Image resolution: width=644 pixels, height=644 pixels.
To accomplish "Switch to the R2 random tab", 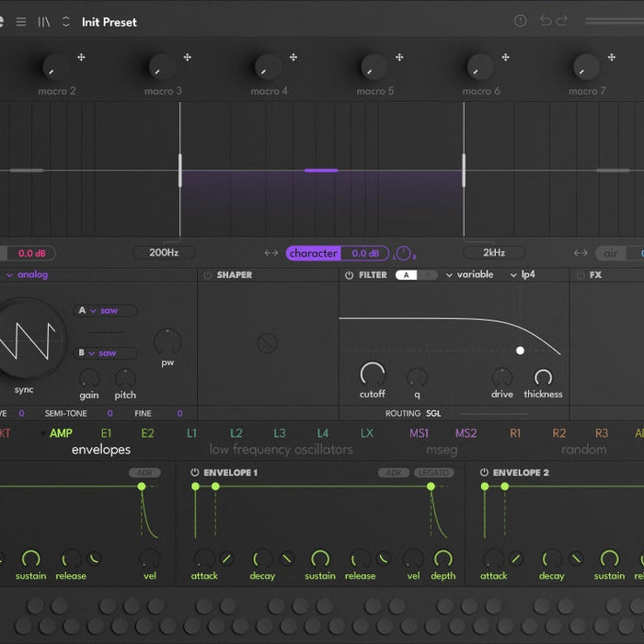I will coord(559,433).
